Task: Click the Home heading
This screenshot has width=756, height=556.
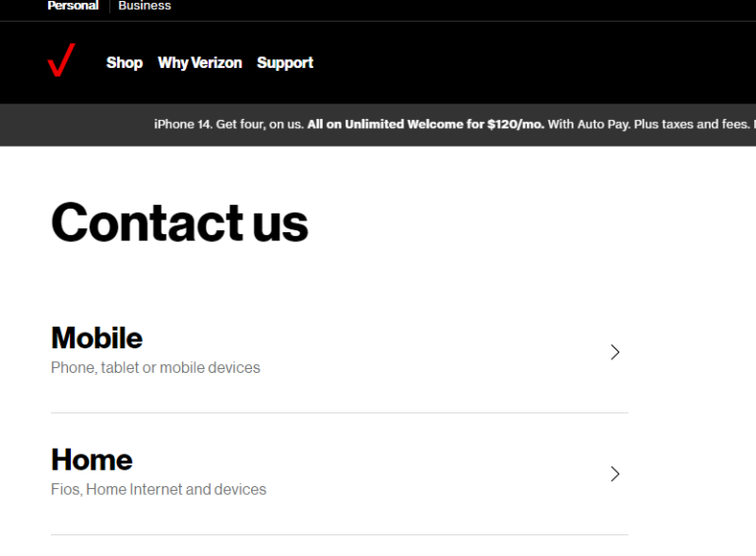Action: click(92, 460)
